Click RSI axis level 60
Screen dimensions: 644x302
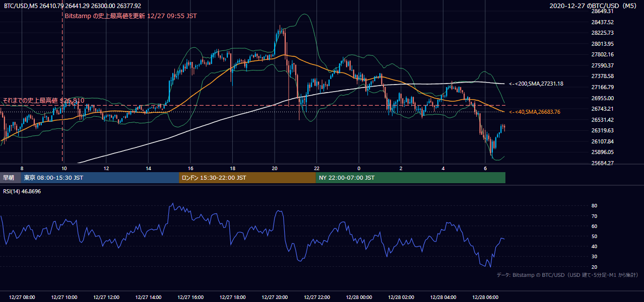coord(594,226)
